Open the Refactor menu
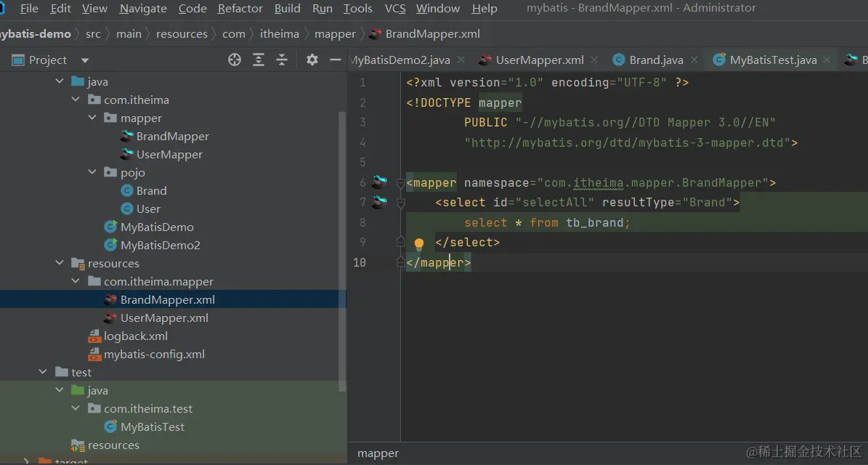The width and height of the screenshot is (868, 465). [x=240, y=8]
